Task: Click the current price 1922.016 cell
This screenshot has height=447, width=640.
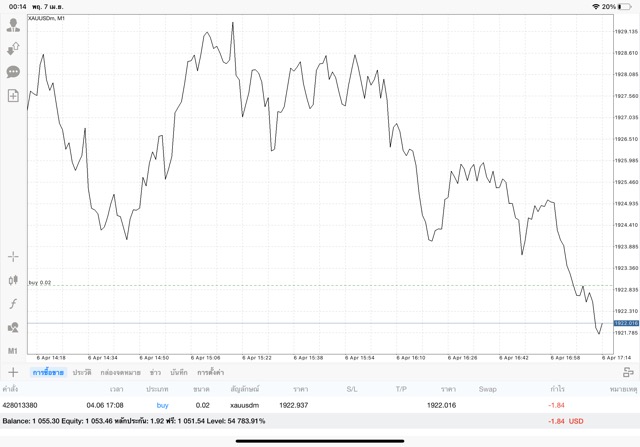Action: click(441, 405)
